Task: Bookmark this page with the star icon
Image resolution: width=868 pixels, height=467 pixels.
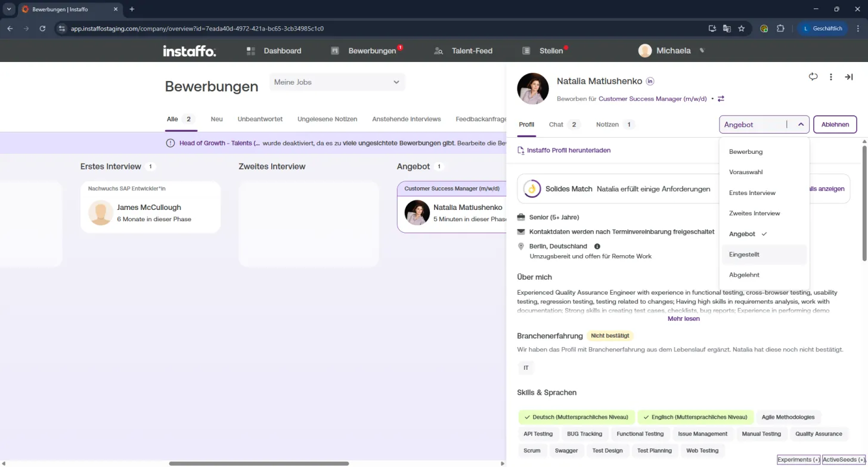Action: (742, 28)
